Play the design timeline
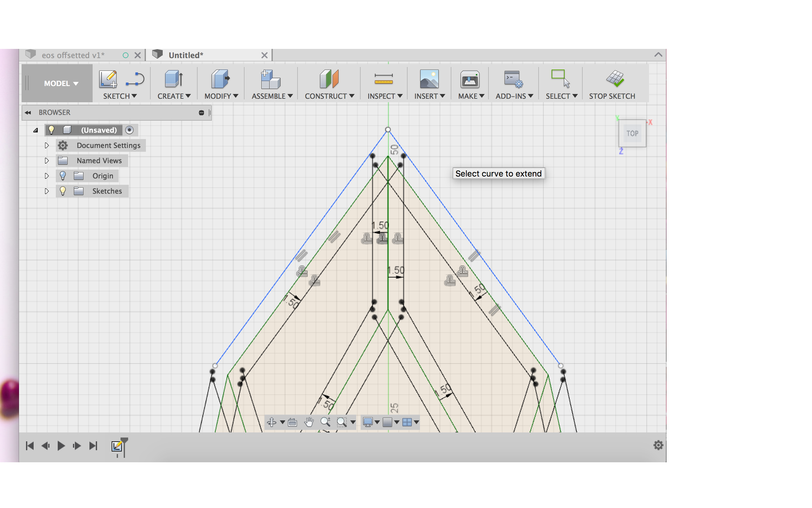This screenshot has width=812, height=508. click(x=61, y=446)
